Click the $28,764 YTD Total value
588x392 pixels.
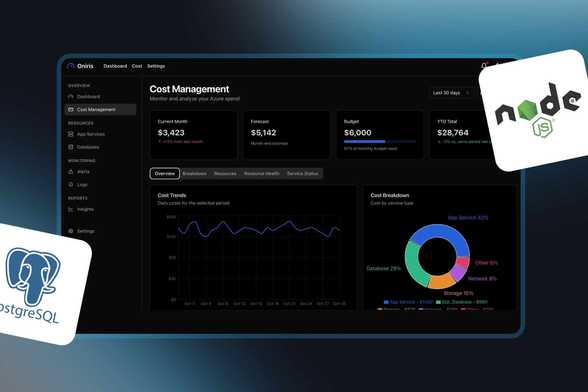tap(453, 133)
